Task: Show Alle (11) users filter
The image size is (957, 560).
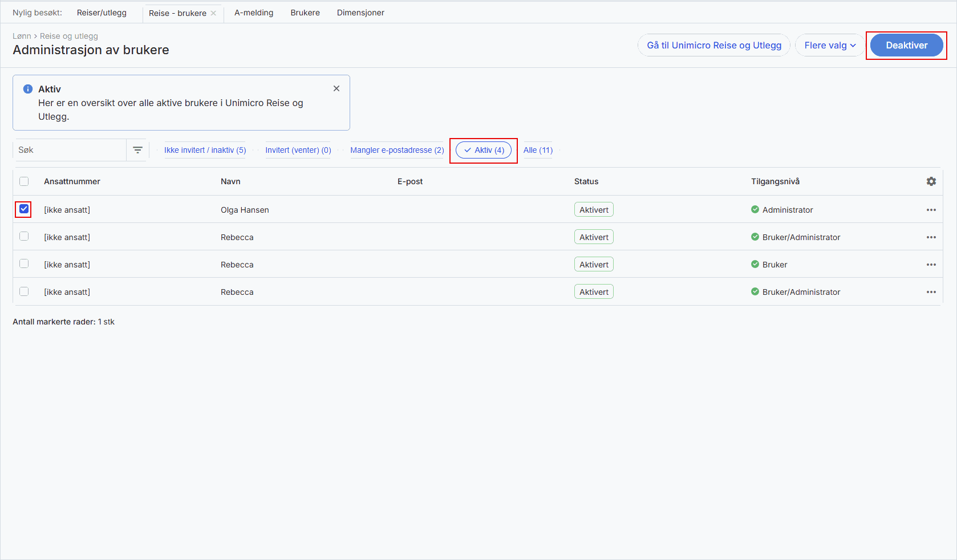Action: (538, 150)
